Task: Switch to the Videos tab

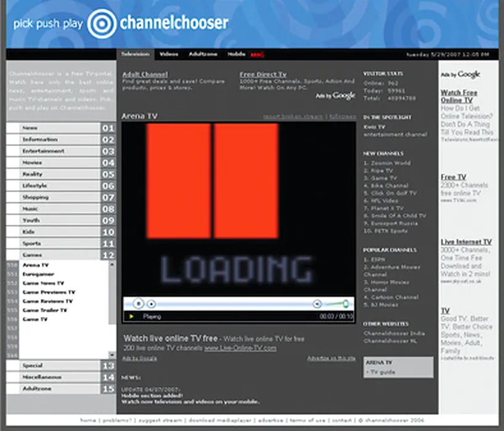Action: pyautogui.click(x=169, y=54)
